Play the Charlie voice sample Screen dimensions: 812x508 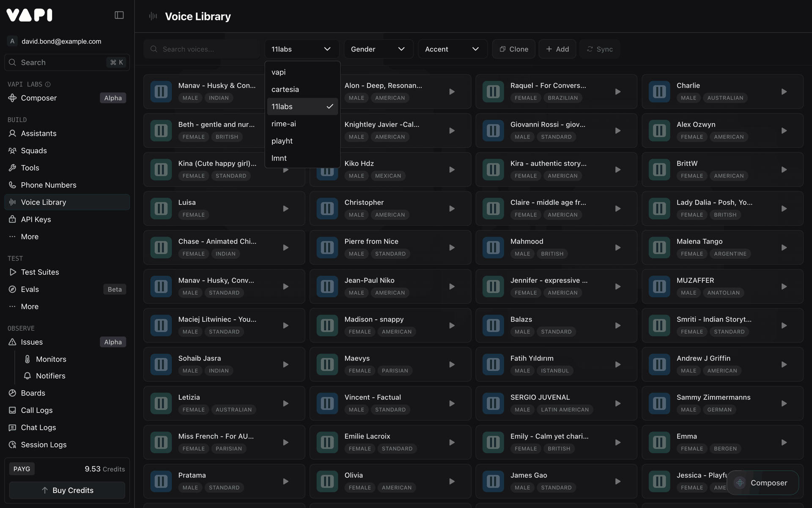click(784, 92)
